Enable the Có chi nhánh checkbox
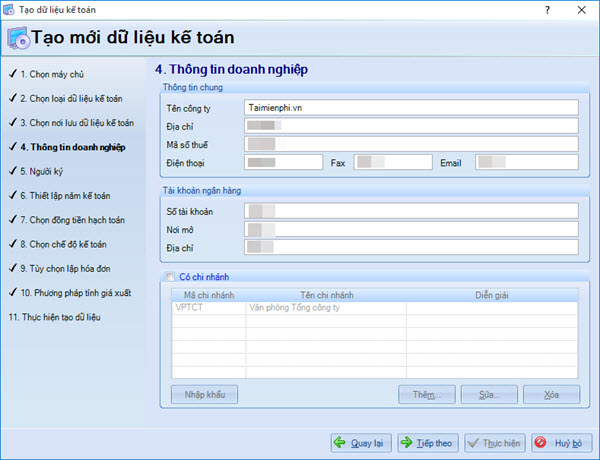600x460 pixels. (x=167, y=277)
